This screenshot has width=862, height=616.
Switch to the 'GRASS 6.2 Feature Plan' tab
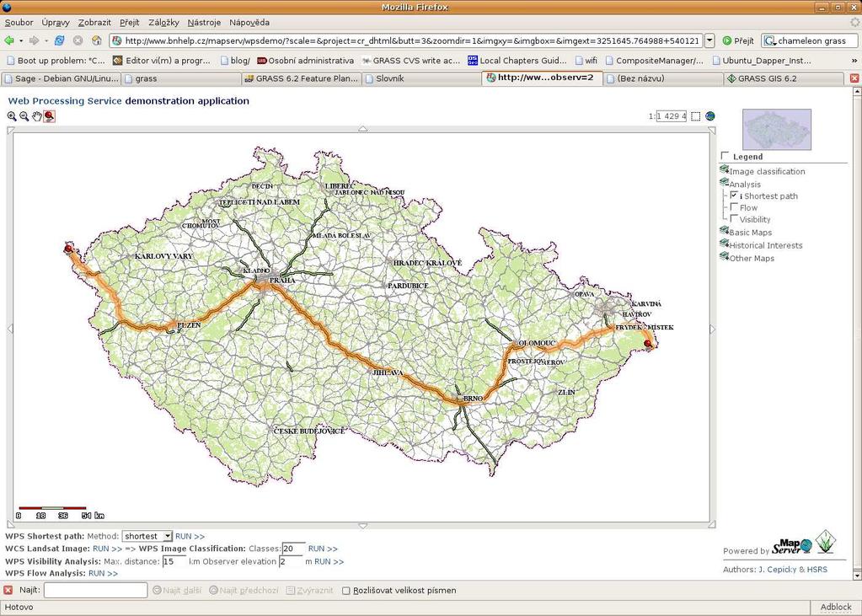pos(302,78)
